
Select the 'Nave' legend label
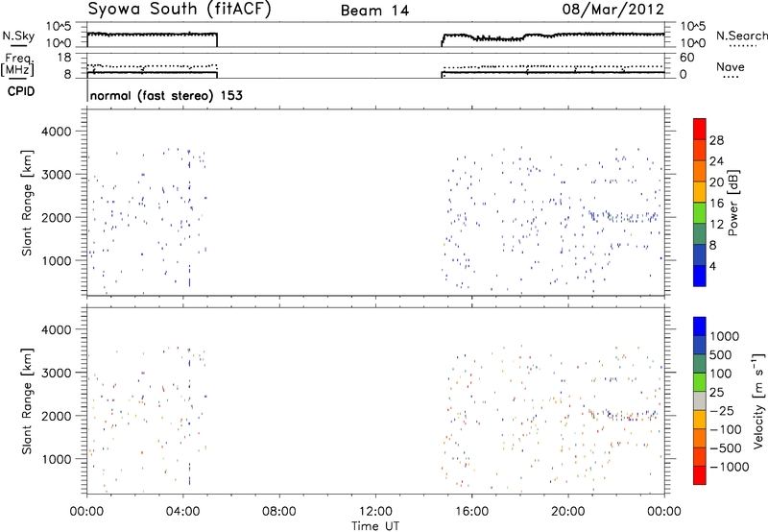coord(731,66)
